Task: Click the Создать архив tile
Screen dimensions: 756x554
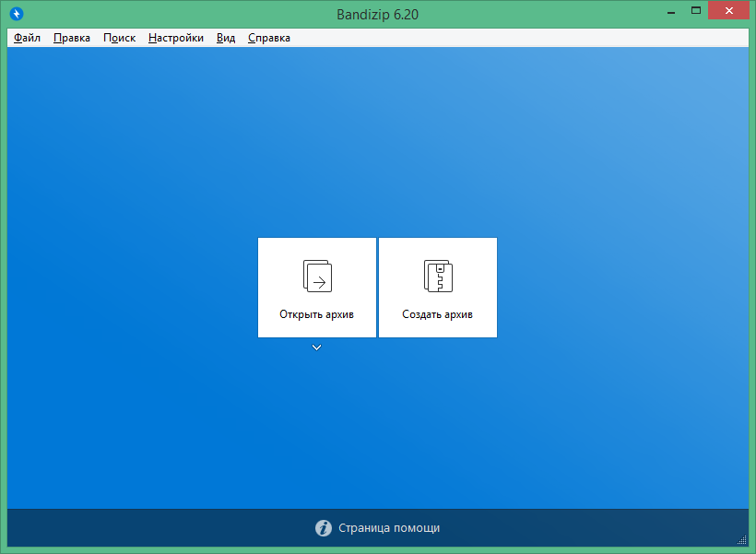Action: [x=438, y=288]
